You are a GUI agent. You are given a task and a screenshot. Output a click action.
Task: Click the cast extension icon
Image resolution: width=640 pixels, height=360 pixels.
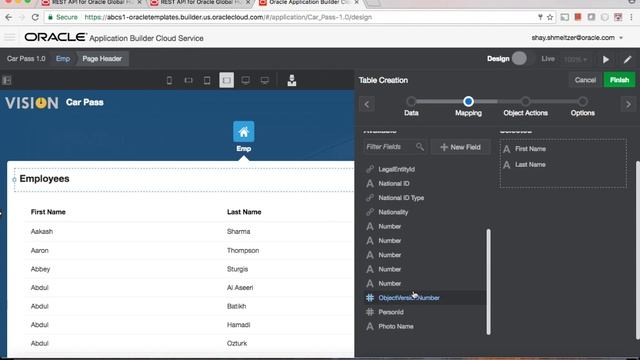(564, 17)
